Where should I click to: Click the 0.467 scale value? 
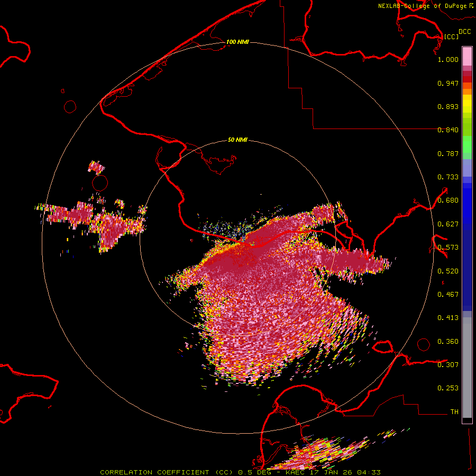click(448, 295)
